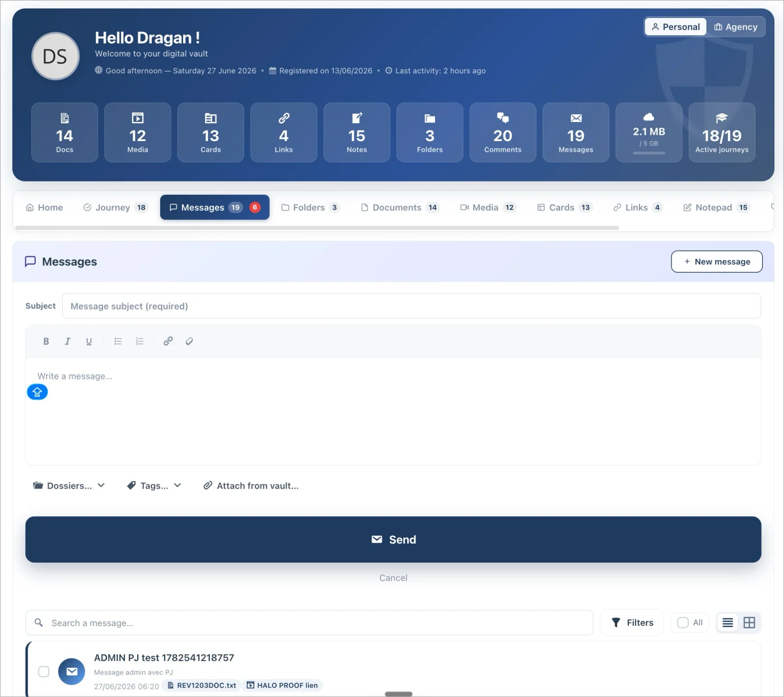The width and height of the screenshot is (784, 697).
Task: Click the New message button
Action: (x=717, y=261)
